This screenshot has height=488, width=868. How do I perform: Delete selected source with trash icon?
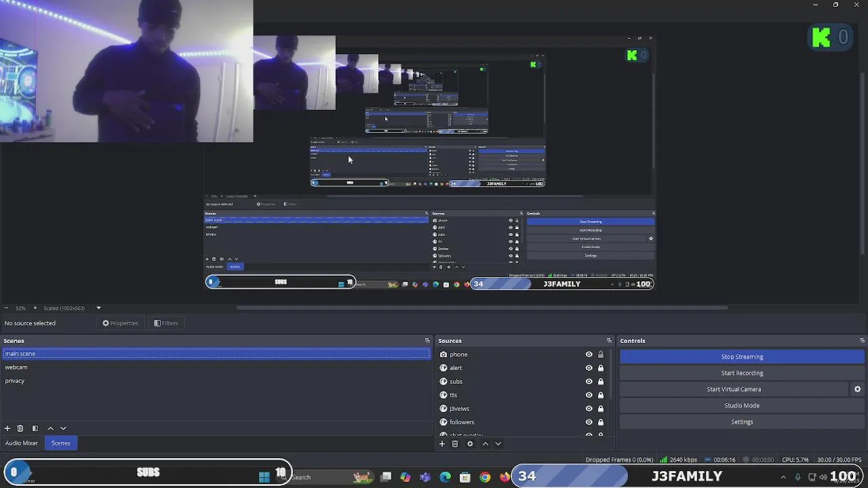point(455,444)
